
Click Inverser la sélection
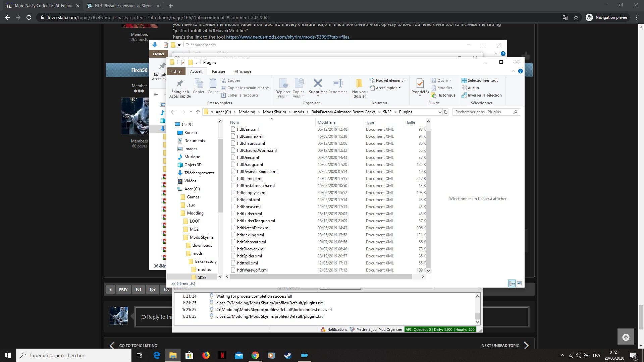[482, 95]
